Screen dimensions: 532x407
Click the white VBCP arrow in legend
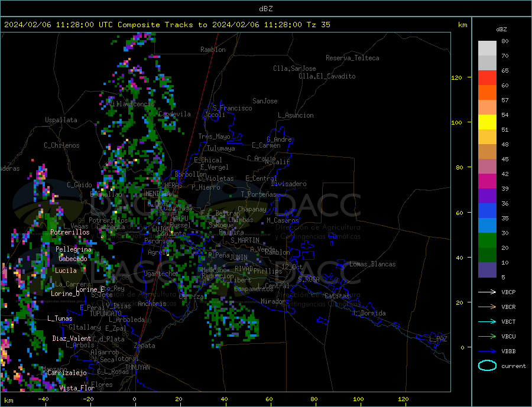tap(487, 292)
